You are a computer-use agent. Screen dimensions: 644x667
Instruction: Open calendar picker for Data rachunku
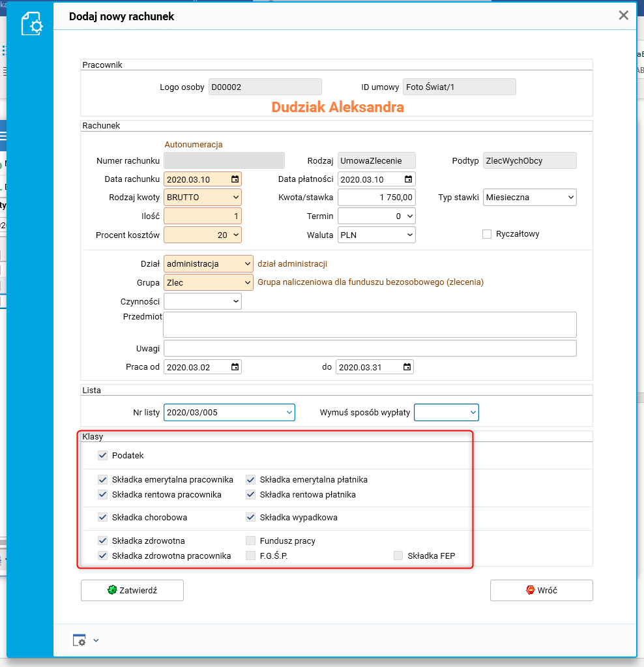235,179
